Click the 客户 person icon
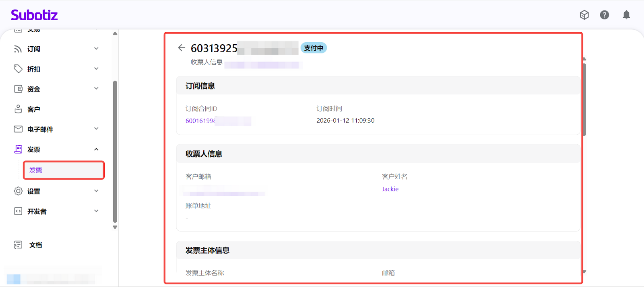 (x=18, y=109)
